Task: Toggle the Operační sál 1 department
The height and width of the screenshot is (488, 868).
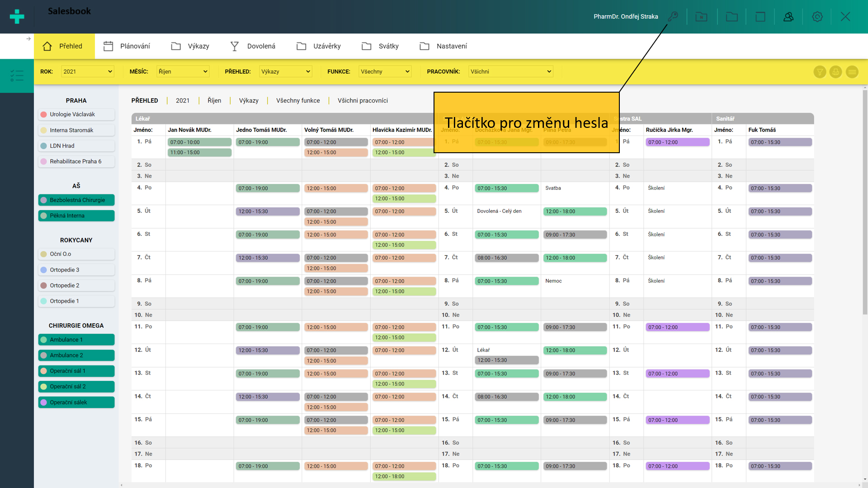Action: pos(76,371)
